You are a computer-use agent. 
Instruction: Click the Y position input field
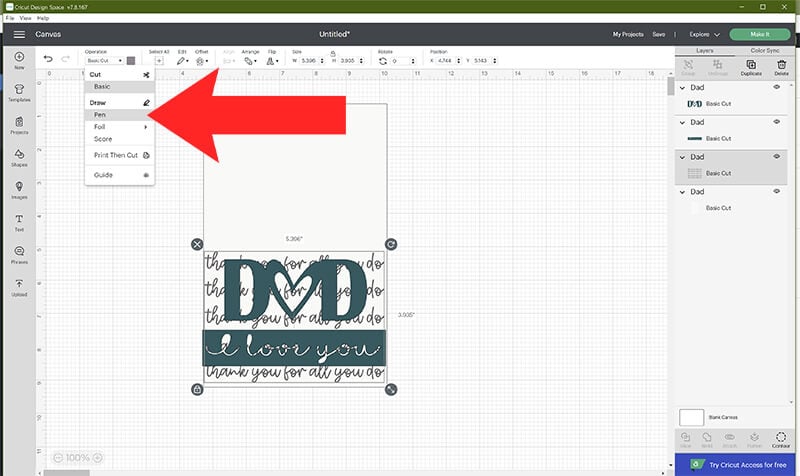click(x=482, y=61)
